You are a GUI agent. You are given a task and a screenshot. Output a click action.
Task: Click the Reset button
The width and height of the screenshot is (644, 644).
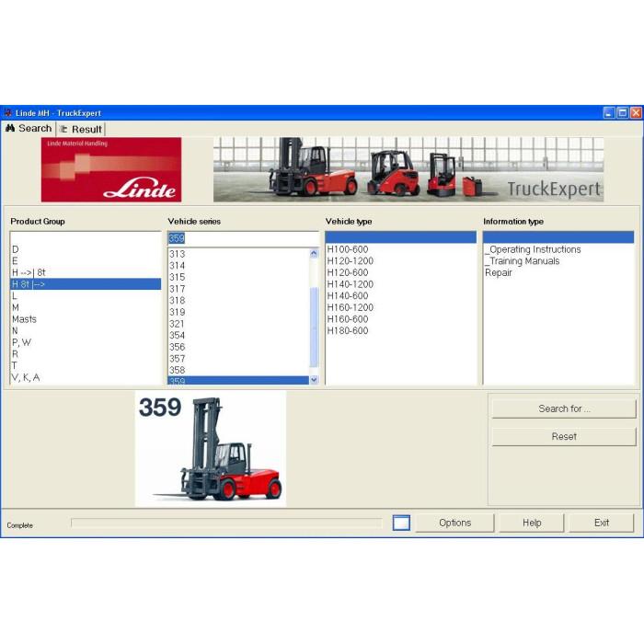click(564, 436)
